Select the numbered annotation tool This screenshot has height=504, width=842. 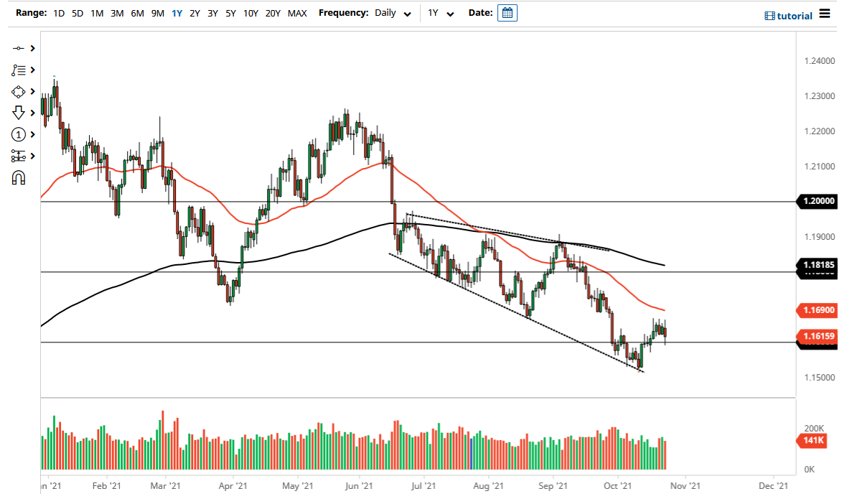[x=19, y=134]
